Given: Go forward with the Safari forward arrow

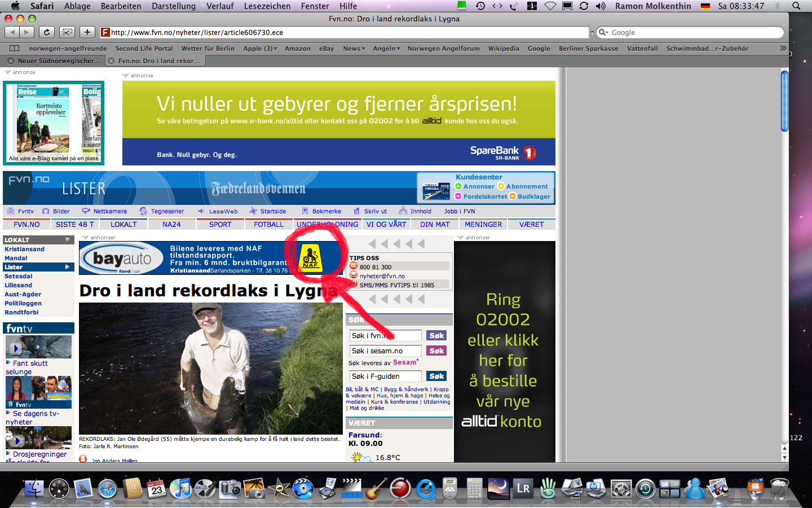Looking at the screenshot, I should [x=27, y=32].
